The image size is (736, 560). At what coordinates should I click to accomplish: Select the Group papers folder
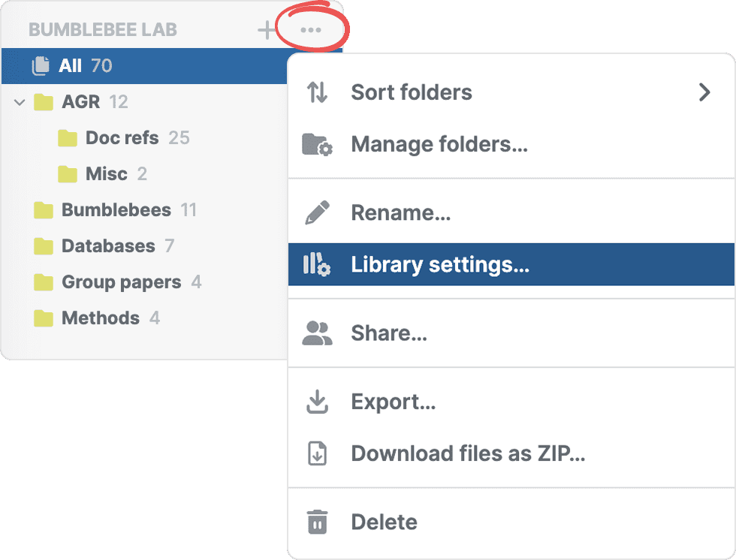(121, 282)
